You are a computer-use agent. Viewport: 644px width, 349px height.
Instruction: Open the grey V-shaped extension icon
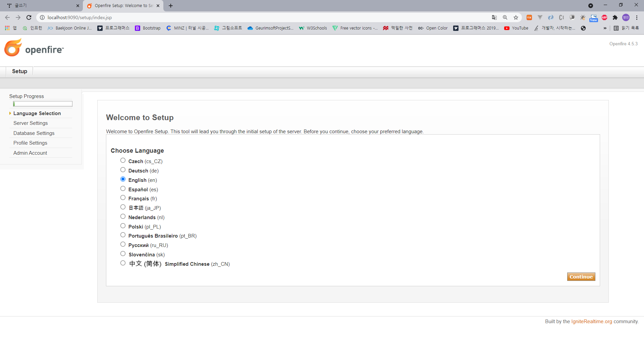click(540, 17)
